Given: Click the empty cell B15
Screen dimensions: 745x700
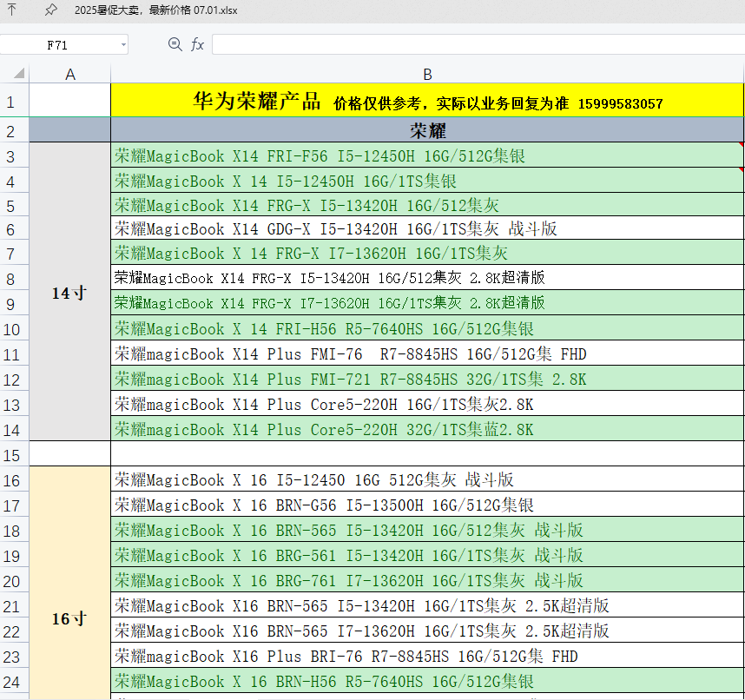Looking at the screenshot, I should pyautogui.click(x=427, y=454).
